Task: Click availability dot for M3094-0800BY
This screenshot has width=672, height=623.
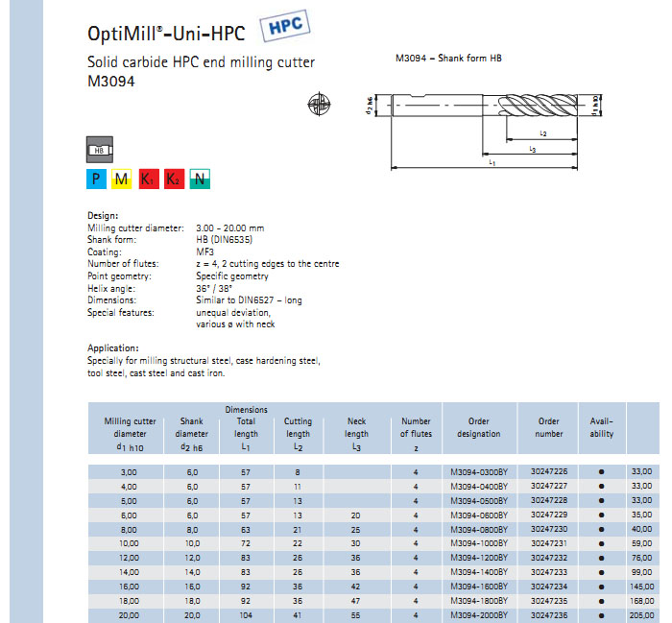Action: pyautogui.click(x=602, y=529)
